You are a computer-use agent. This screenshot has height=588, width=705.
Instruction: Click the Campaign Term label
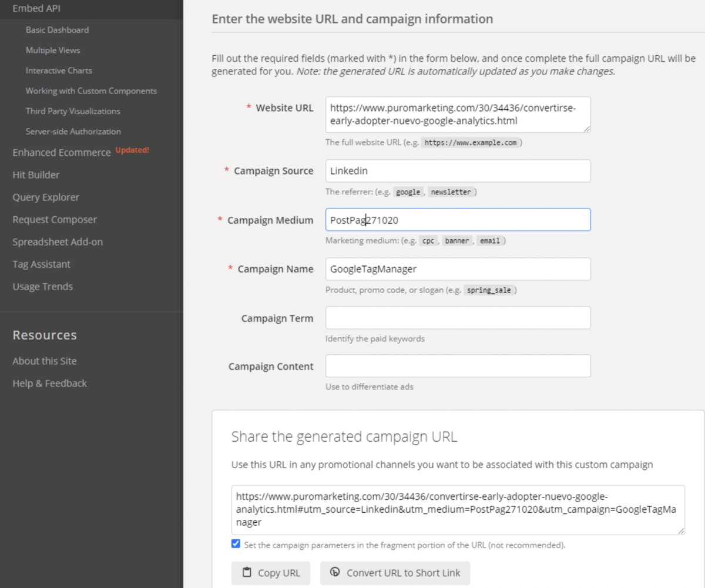click(277, 318)
